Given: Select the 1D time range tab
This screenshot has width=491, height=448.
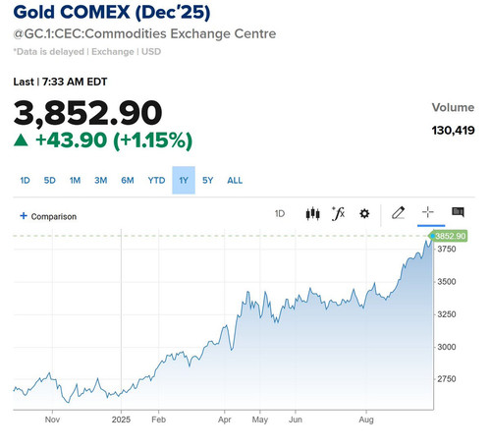Looking at the screenshot, I should pos(25,181).
